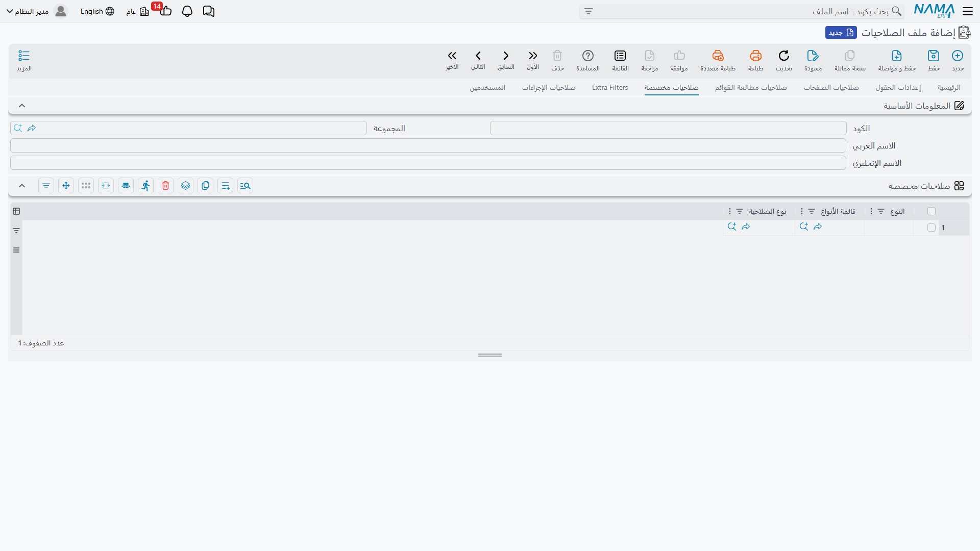980x551 pixels.
Task: Switch to صلاحيات مطالعة القوائم tab
Action: 751,88
